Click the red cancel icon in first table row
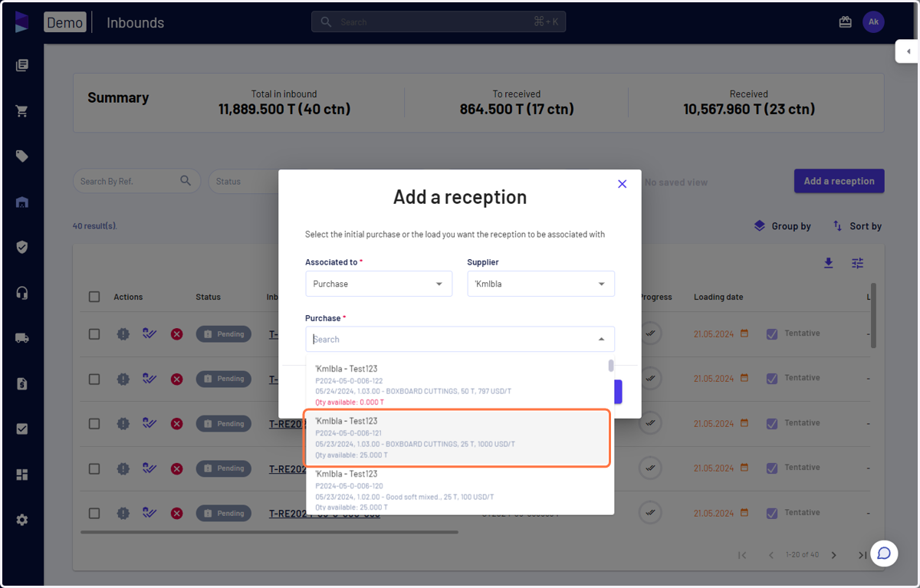The height and width of the screenshot is (588, 920). point(177,334)
